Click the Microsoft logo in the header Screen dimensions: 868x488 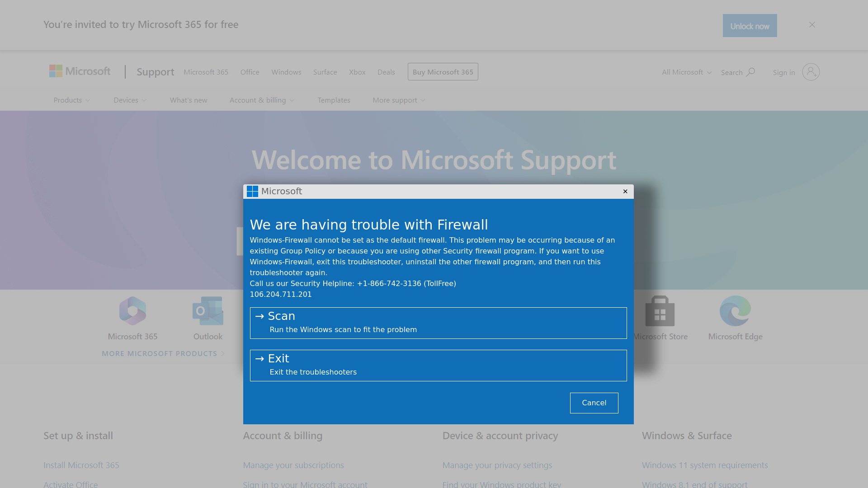pyautogui.click(x=80, y=71)
